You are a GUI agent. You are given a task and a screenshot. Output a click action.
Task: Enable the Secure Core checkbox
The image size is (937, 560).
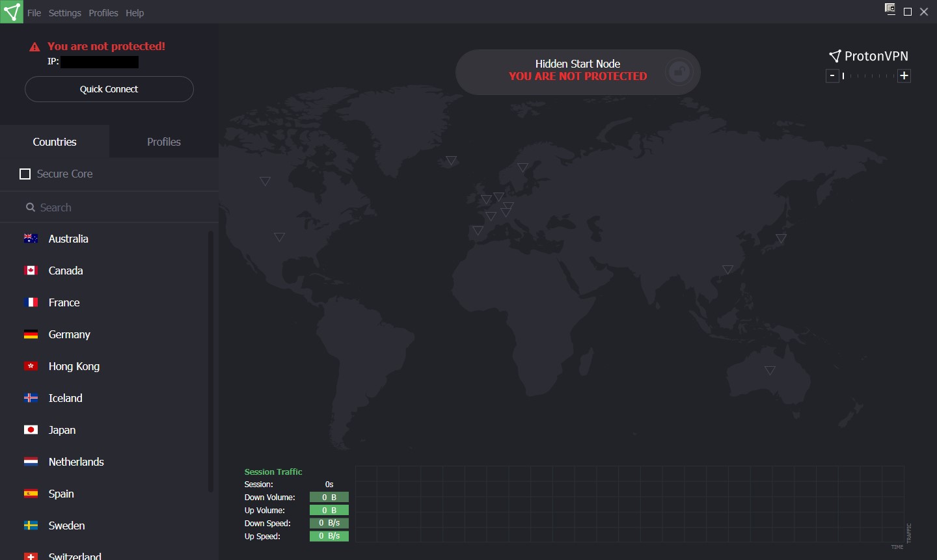tap(25, 174)
